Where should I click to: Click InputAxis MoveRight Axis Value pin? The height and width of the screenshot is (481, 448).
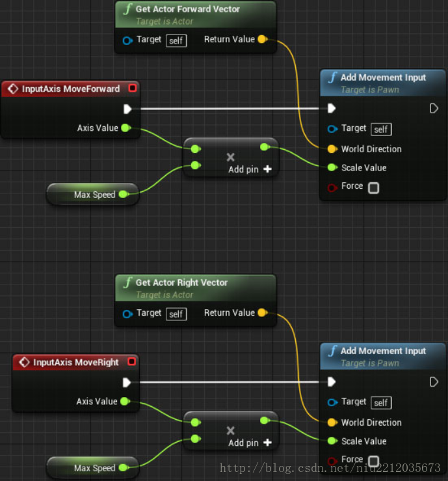pyautogui.click(x=125, y=401)
